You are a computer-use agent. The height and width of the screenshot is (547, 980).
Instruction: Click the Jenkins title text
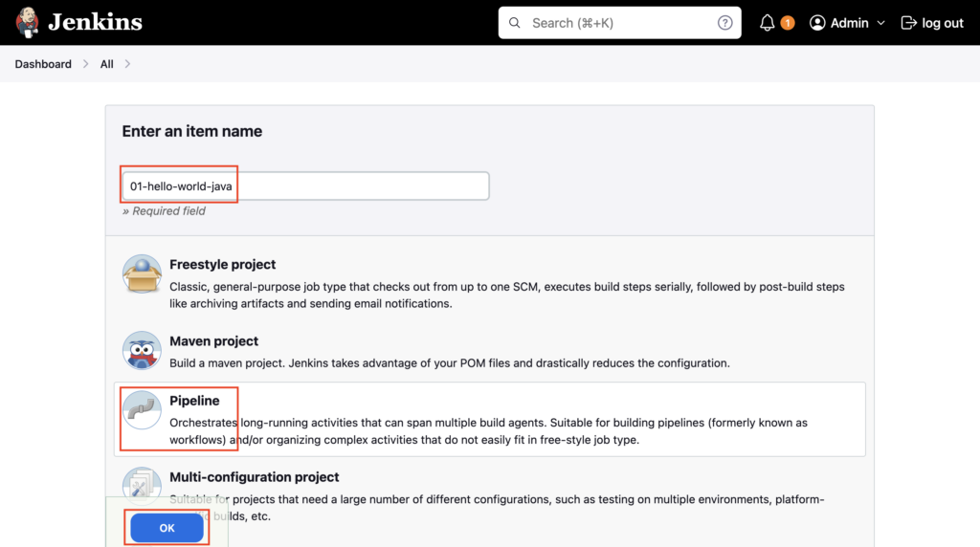point(95,23)
